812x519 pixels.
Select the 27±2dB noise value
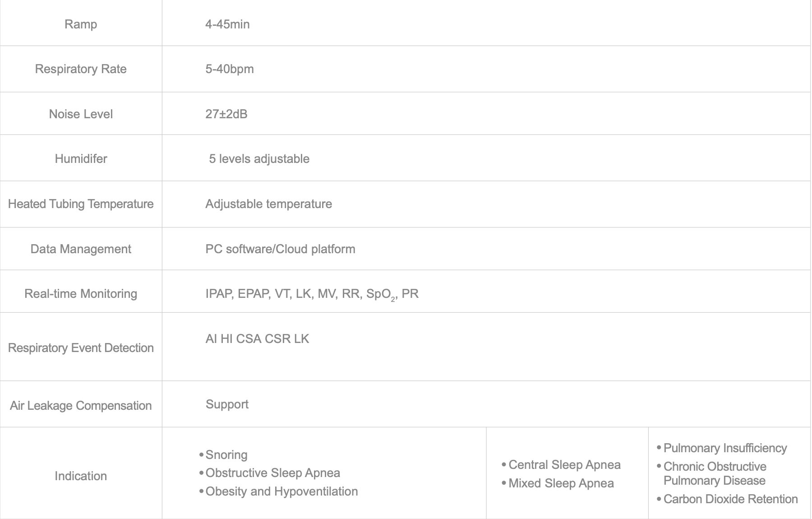pyautogui.click(x=226, y=114)
